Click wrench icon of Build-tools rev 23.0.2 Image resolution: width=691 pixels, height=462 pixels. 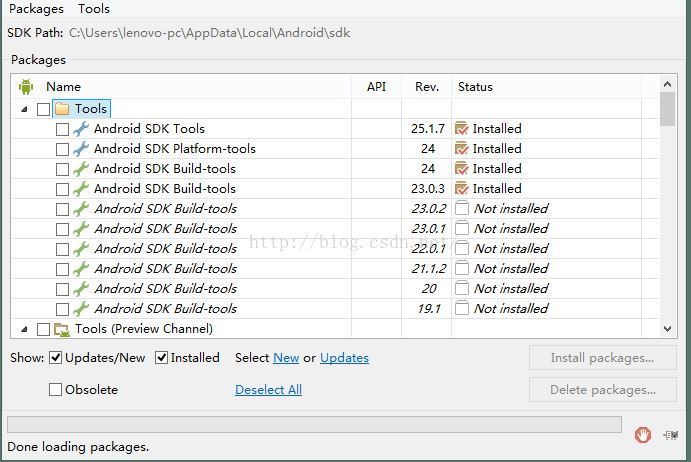[81, 209]
